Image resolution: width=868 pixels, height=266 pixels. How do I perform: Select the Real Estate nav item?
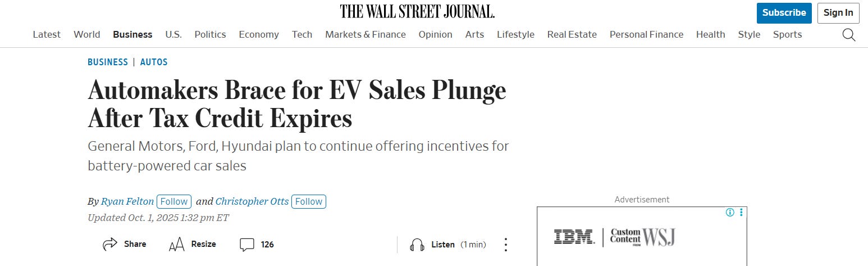[x=572, y=34]
